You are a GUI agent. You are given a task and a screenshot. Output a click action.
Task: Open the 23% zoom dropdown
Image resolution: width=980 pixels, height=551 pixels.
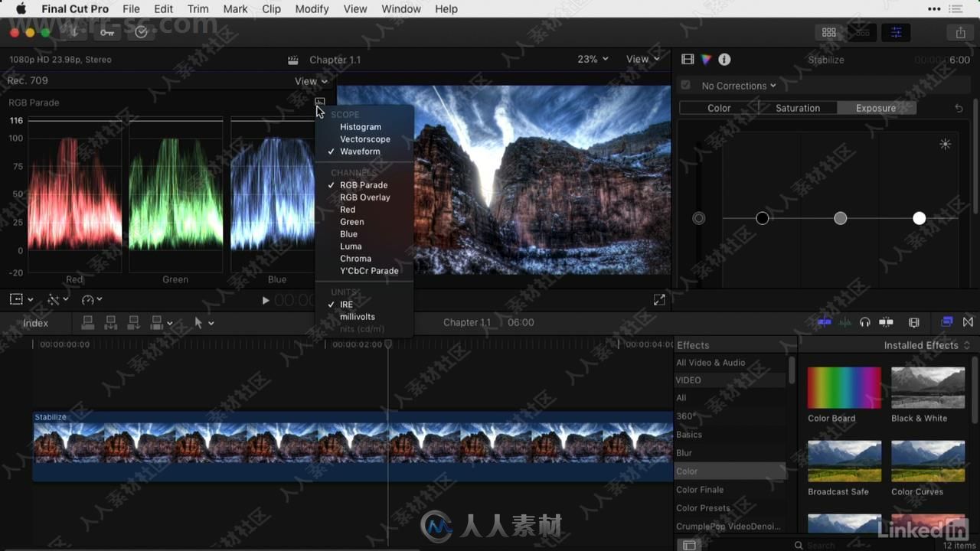(x=593, y=59)
